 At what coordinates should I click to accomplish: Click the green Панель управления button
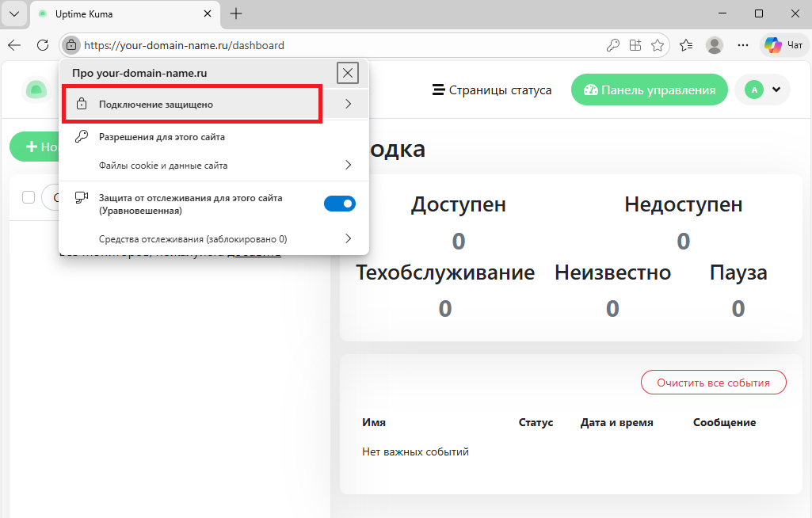[649, 90]
